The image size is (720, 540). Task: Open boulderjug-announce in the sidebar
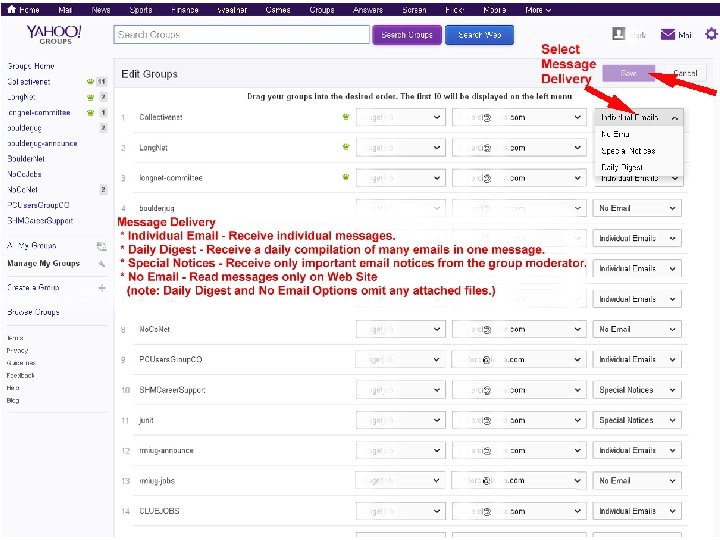[x=42, y=143]
